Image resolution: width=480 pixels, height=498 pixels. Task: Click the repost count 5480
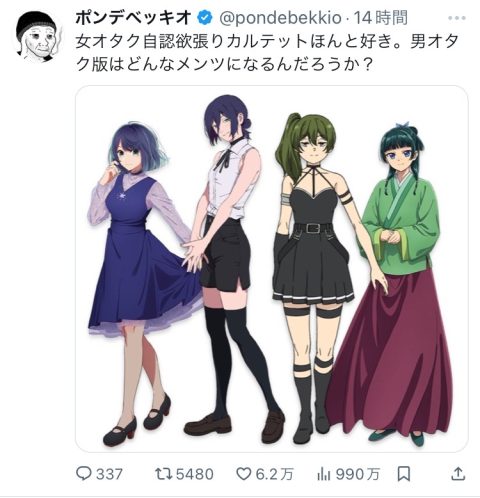coord(195,474)
